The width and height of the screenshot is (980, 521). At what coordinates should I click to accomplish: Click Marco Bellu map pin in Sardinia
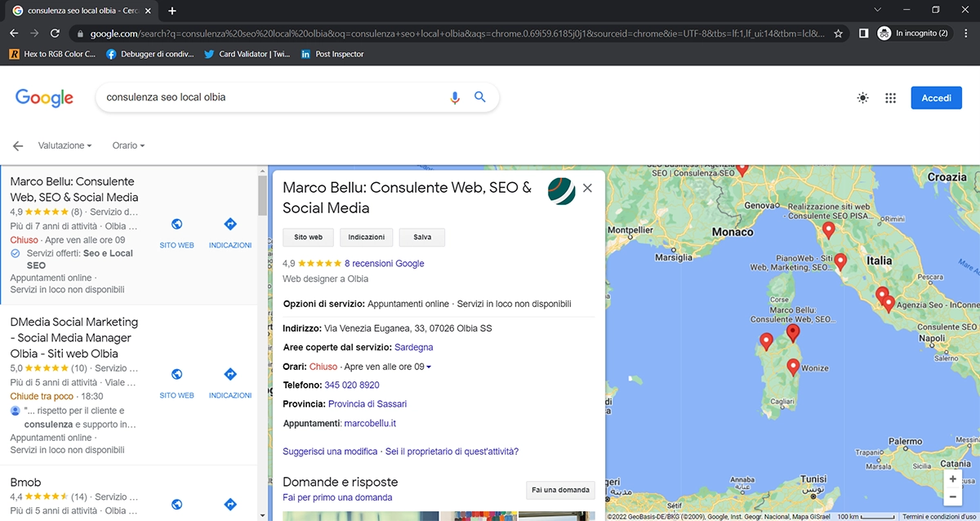click(x=792, y=332)
